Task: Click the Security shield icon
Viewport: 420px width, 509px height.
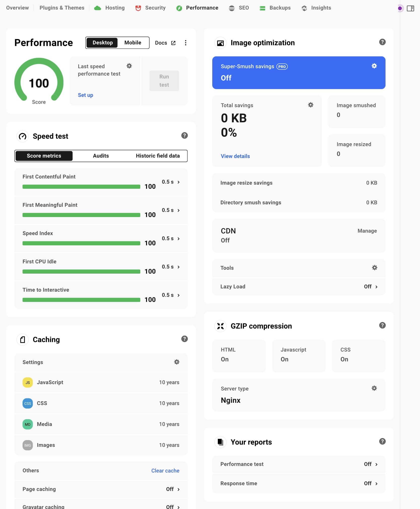Action: tap(138, 8)
